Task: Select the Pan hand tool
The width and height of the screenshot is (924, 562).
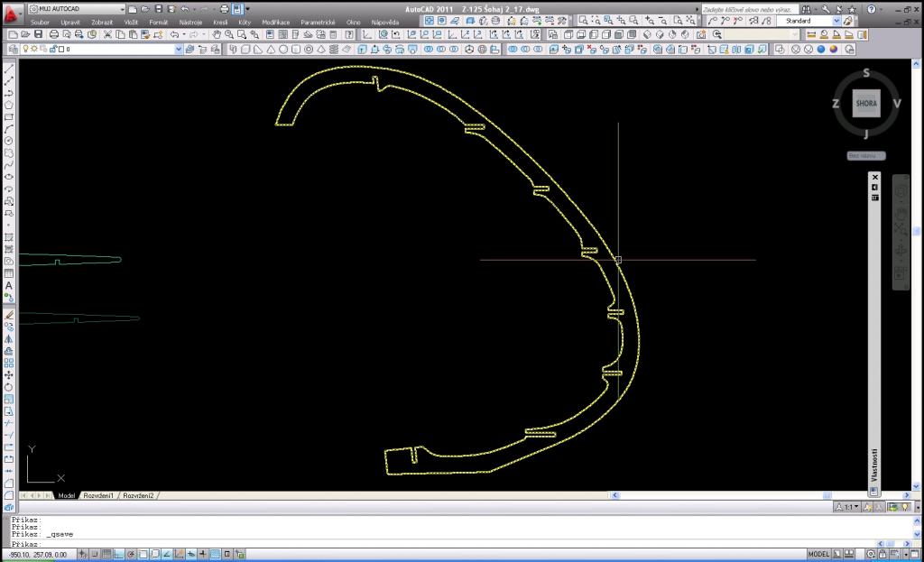Action: 217,34
